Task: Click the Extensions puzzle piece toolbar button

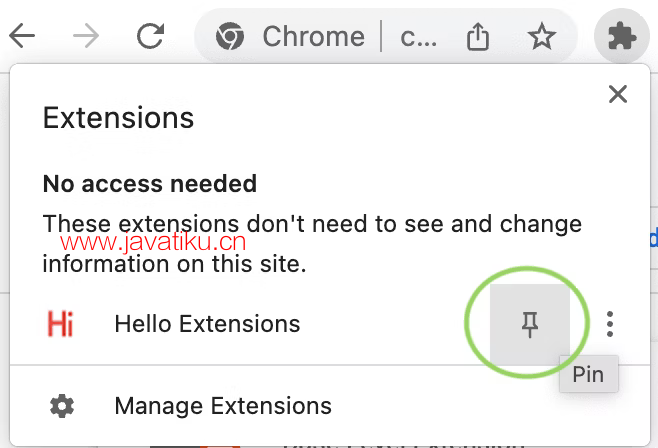Action: 621,36
